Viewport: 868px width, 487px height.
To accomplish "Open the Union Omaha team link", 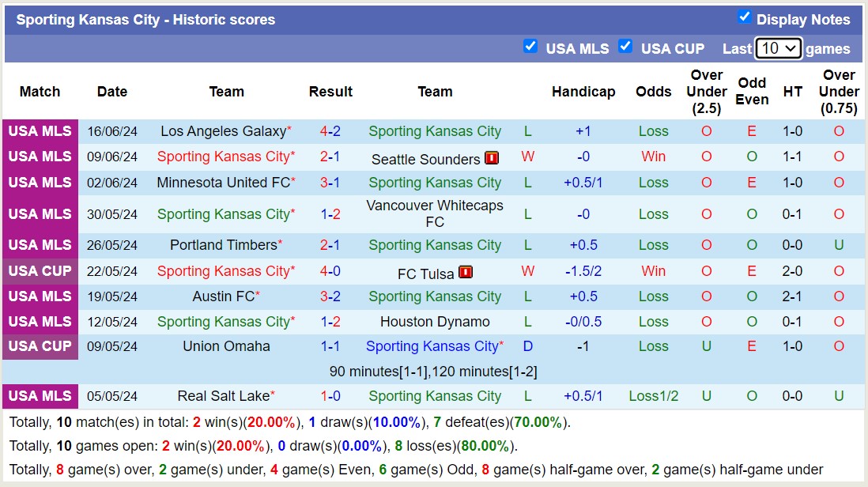I will [226, 346].
